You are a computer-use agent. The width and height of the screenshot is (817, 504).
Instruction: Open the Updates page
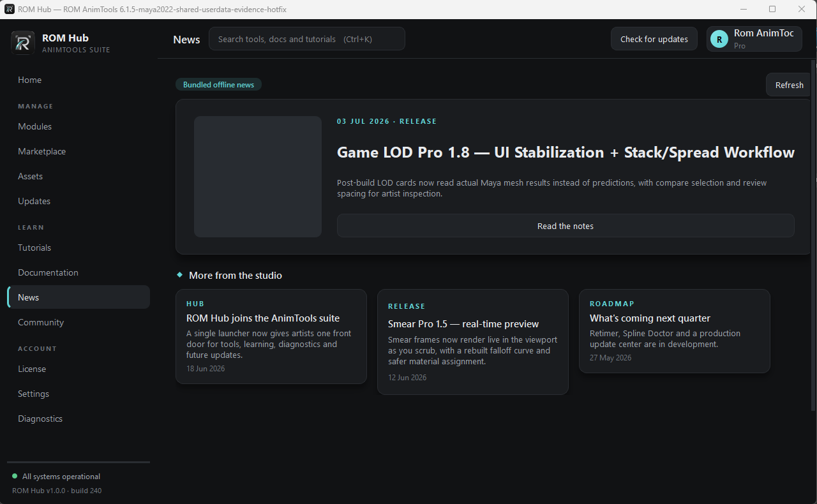[79, 201]
